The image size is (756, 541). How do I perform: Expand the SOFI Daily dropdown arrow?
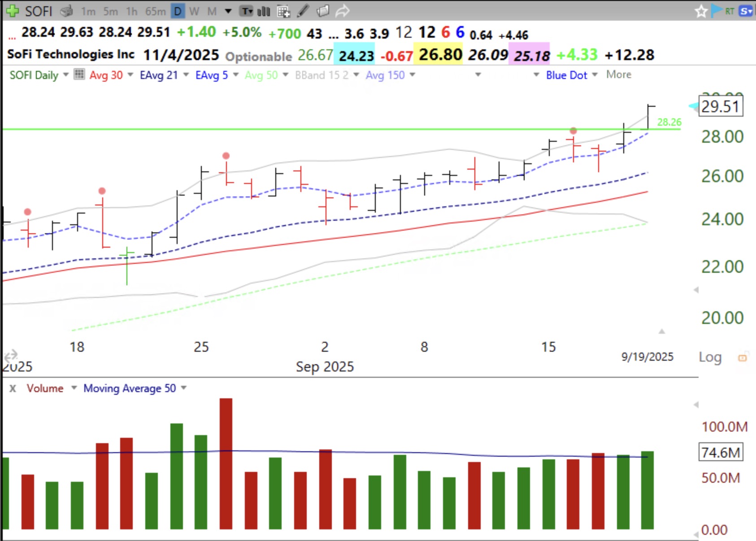(66, 74)
